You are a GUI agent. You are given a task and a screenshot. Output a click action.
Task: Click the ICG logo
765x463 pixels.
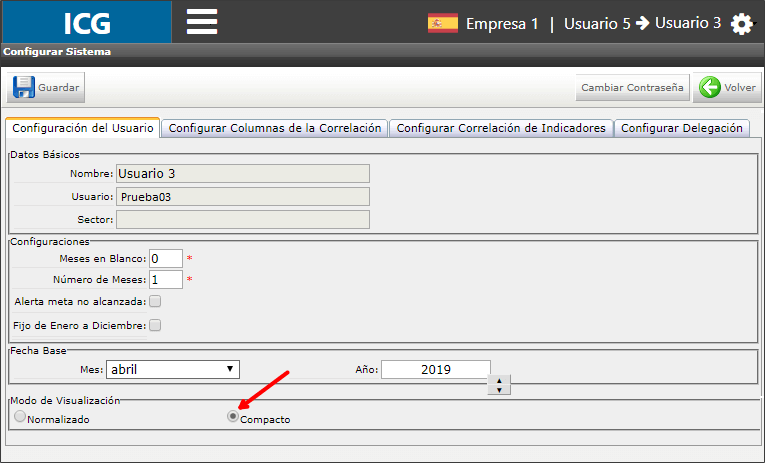pyautogui.click(x=87, y=22)
